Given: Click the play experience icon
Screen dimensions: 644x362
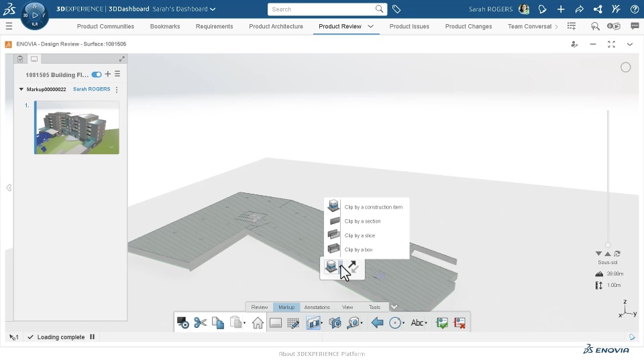Looking at the screenshot, I should tap(614, 26).
